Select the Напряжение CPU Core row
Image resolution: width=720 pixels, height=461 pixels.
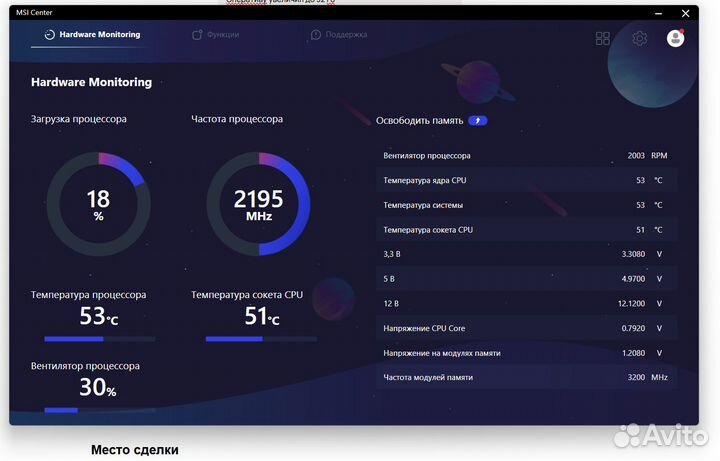coord(526,328)
